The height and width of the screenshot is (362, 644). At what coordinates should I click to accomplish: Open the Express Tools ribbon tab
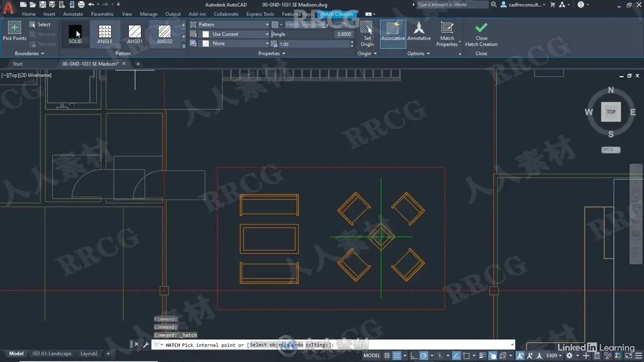pyautogui.click(x=260, y=14)
